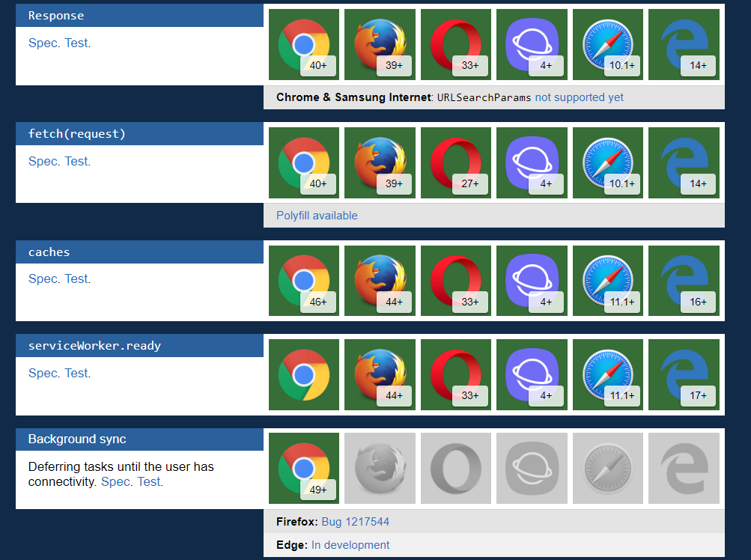Click the greyed-out Samsung Internet icon in Background sync
The height and width of the screenshot is (560, 751).
[532, 469]
